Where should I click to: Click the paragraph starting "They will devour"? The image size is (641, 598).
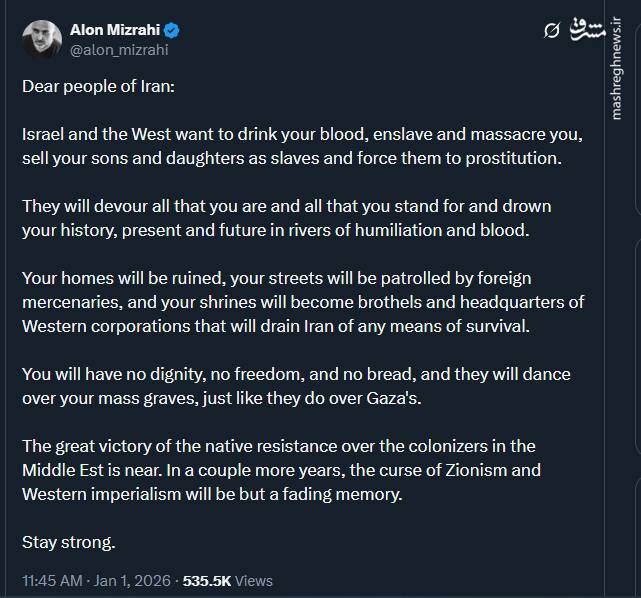[286, 218]
